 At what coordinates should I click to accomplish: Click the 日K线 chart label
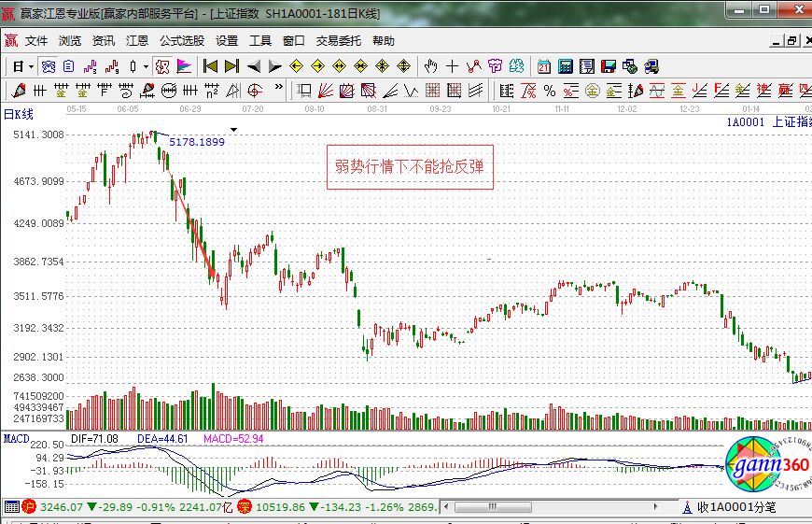point(19,114)
